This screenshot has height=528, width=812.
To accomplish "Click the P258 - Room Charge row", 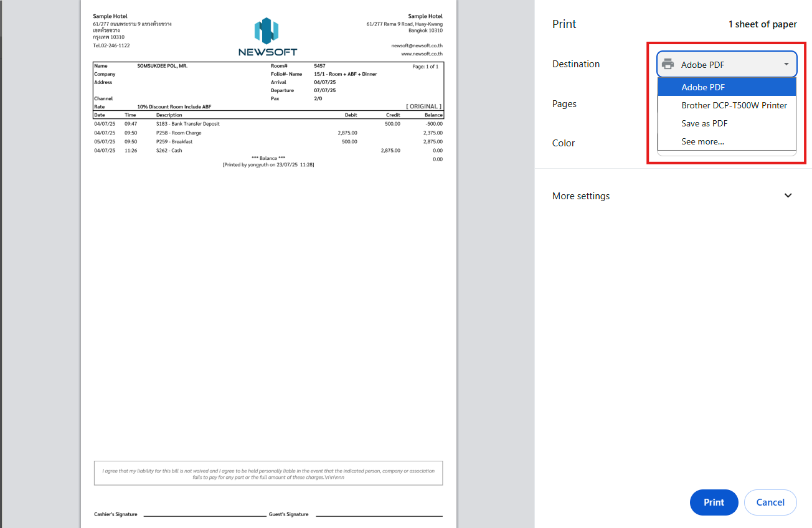I will tap(179, 133).
